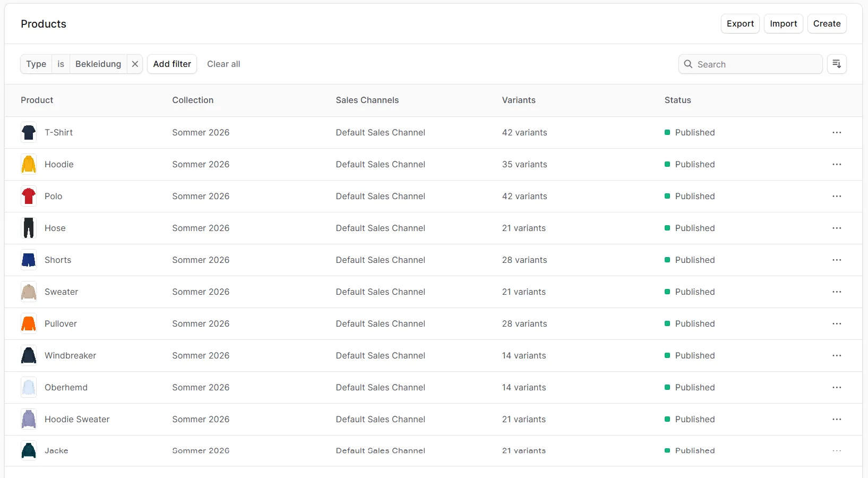Open row actions menu for Shorts product
The image size is (868, 478).
[837, 260]
